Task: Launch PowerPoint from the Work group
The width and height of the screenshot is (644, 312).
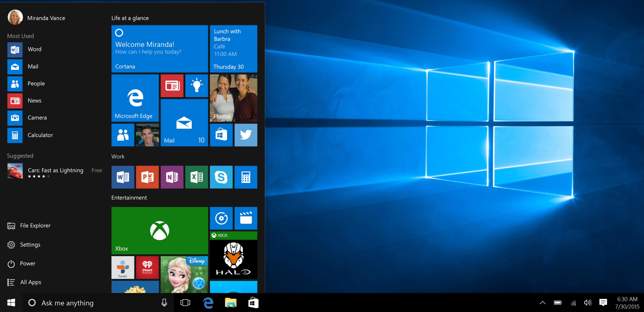Action: [147, 177]
